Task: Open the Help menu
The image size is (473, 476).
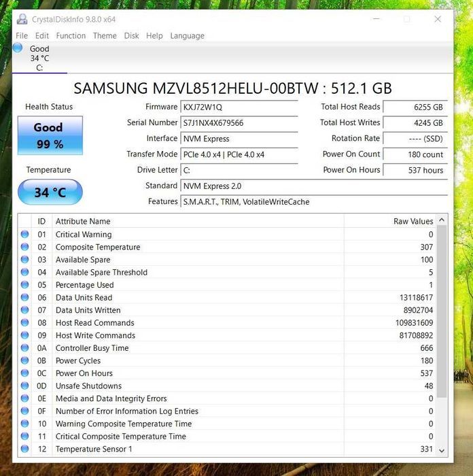Action: coord(154,36)
